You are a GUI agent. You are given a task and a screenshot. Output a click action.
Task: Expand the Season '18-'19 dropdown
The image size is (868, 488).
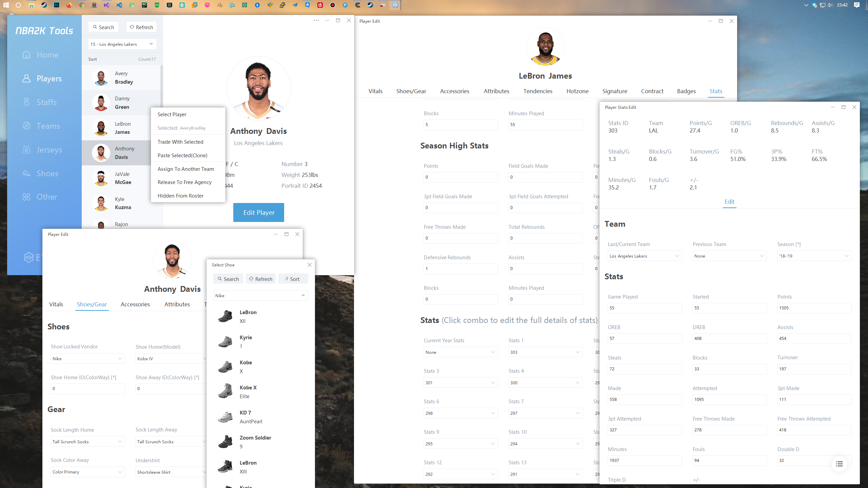(x=814, y=256)
